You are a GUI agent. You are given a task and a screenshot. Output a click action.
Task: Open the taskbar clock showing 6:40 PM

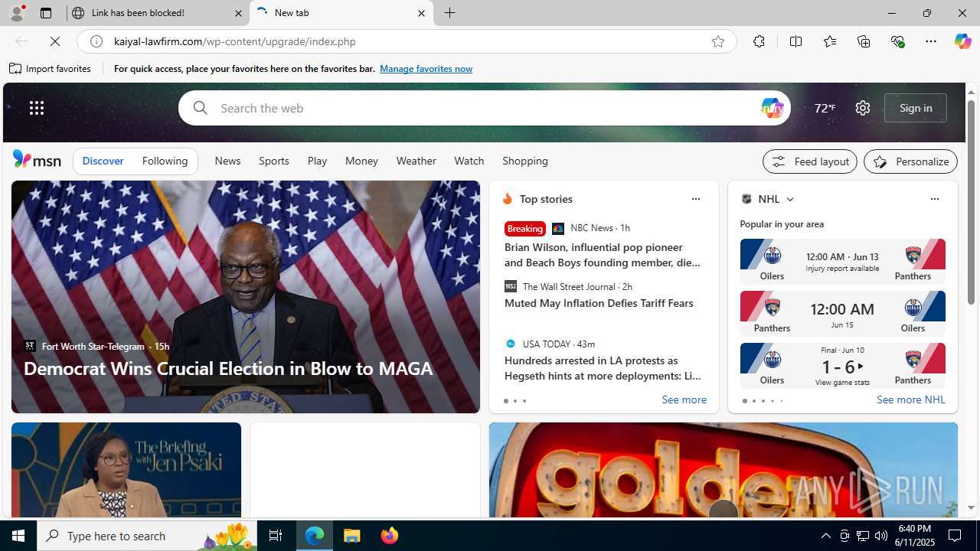[914, 536]
